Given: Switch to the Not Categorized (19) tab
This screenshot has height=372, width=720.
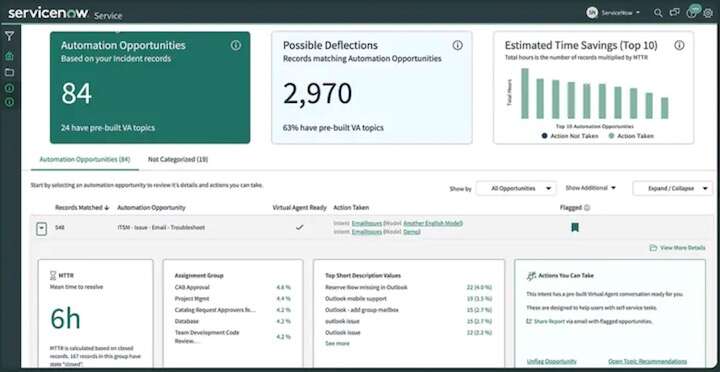Looking at the screenshot, I should coord(178,159).
